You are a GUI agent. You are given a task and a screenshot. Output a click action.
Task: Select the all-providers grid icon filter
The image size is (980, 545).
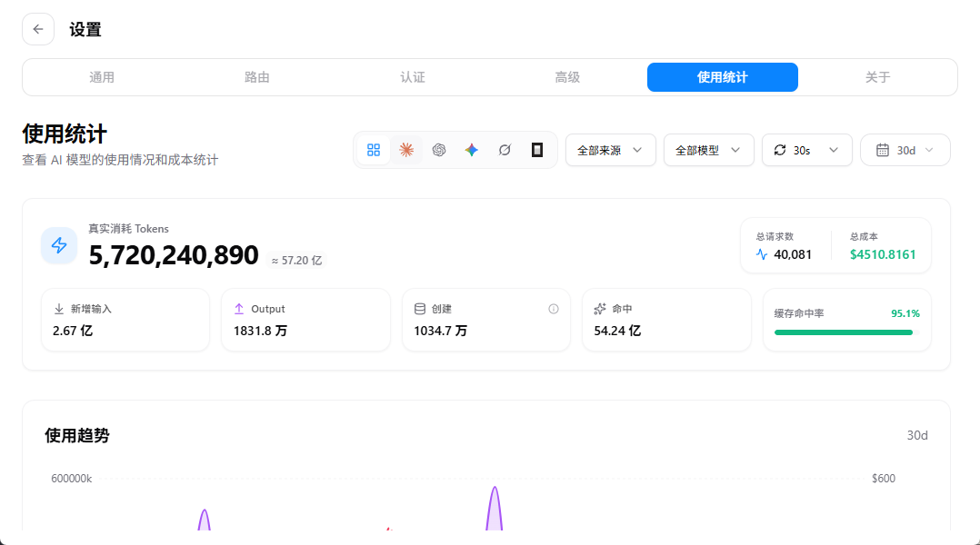(x=374, y=150)
